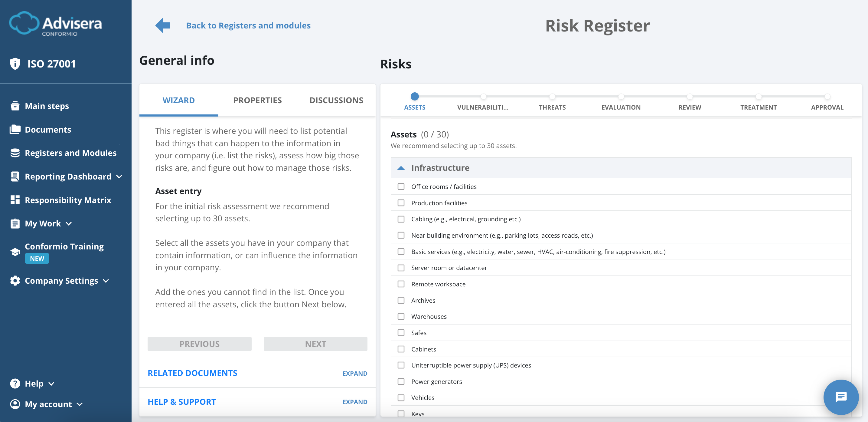Click the Registers and Modules database icon
The height and width of the screenshot is (422, 868).
click(15, 153)
